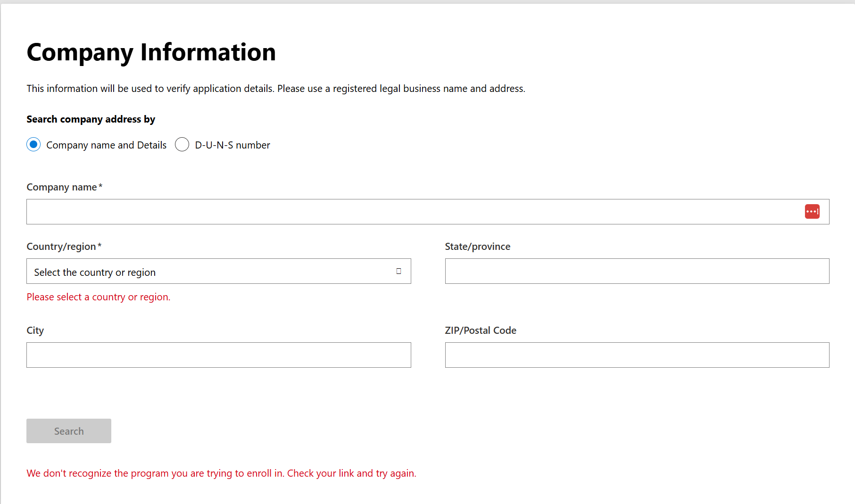Click the arrow in the country selector
The width and height of the screenshot is (855, 504).
point(398,272)
